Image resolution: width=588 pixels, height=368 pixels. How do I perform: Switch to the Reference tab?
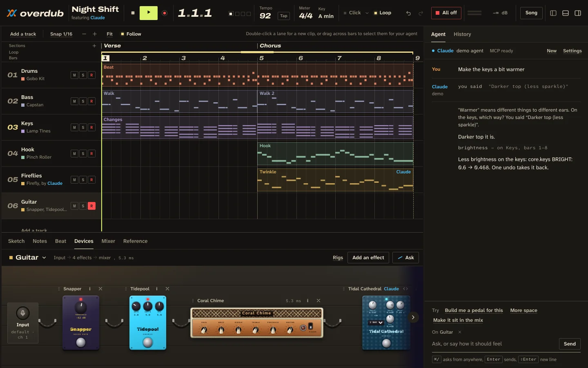pyautogui.click(x=135, y=241)
